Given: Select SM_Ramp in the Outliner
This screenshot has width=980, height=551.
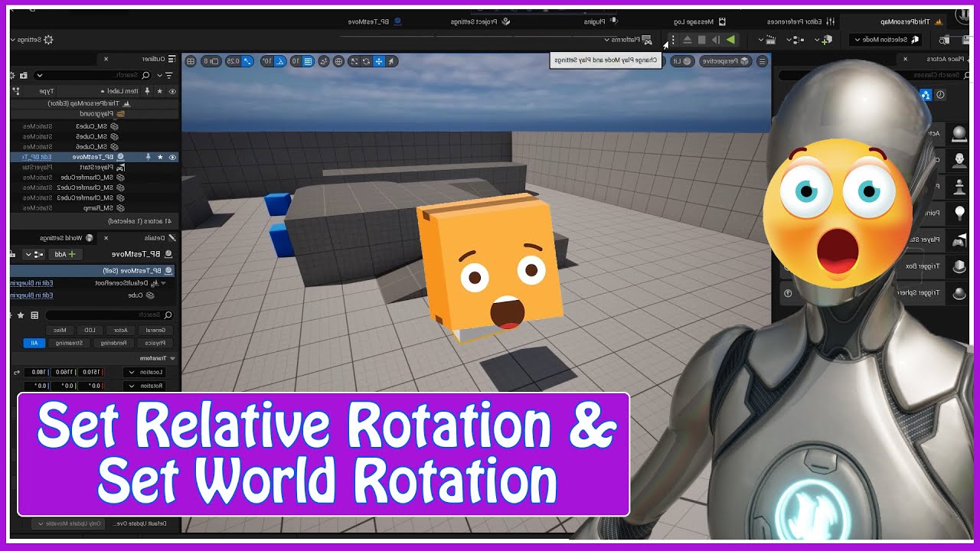Looking at the screenshot, I should coord(105,207).
